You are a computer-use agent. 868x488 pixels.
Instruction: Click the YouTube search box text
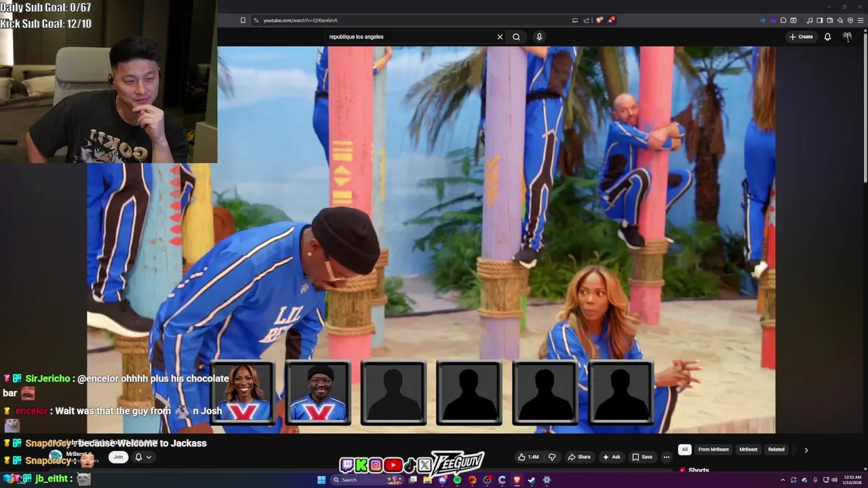tap(356, 37)
